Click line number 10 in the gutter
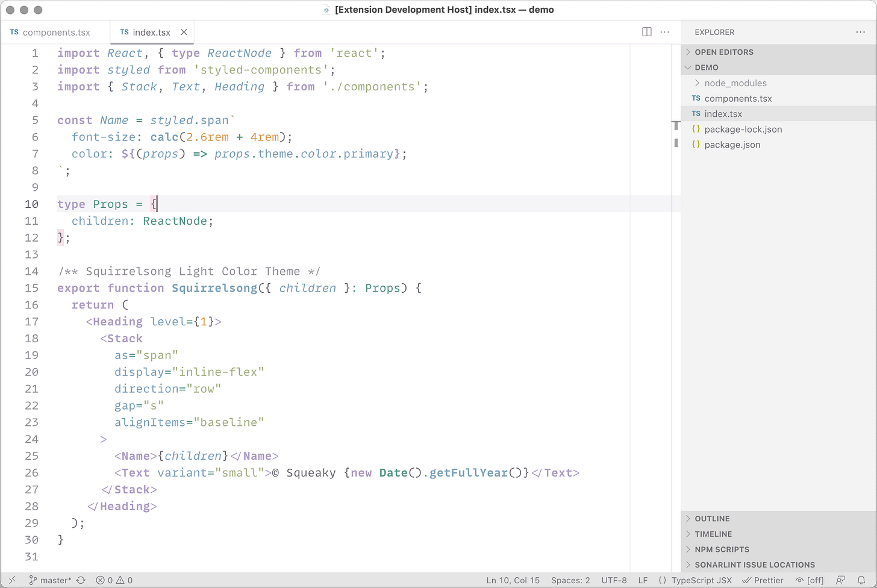The image size is (877, 588). pyautogui.click(x=31, y=204)
